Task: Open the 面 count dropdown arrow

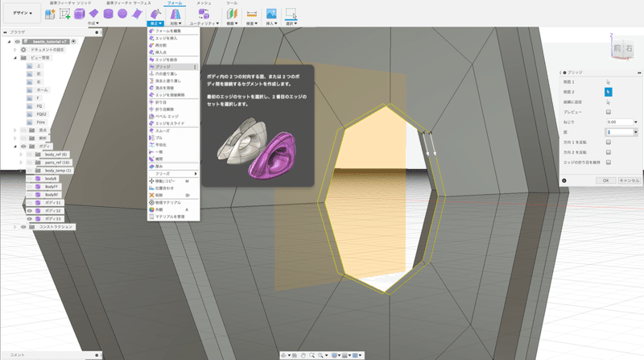Action: pyautogui.click(x=636, y=132)
